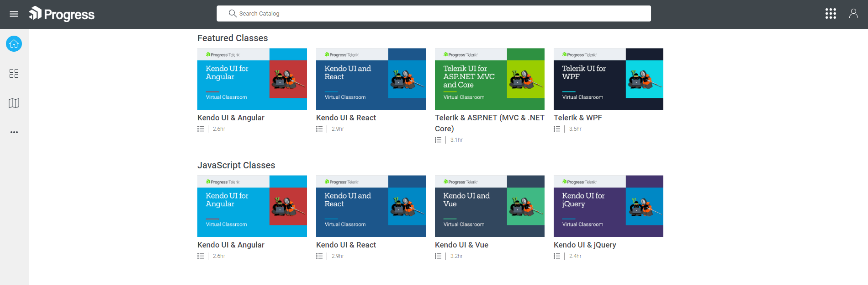Click the search magnifier icon
The image size is (868, 285).
pos(233,13)
